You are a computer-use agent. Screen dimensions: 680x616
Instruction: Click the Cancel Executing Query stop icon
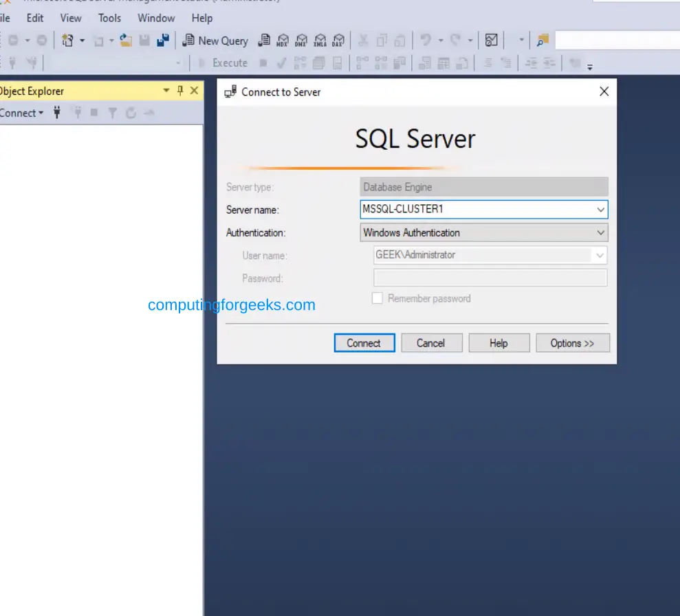[x=263, y=63]
